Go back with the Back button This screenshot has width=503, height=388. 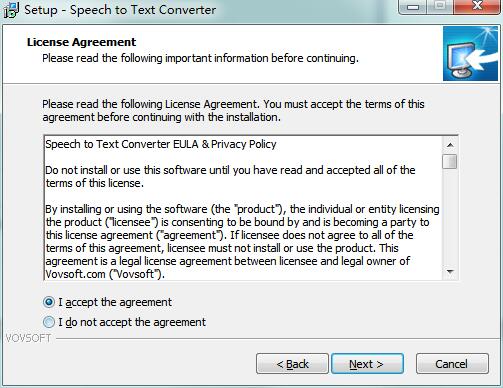coord(292,364)
